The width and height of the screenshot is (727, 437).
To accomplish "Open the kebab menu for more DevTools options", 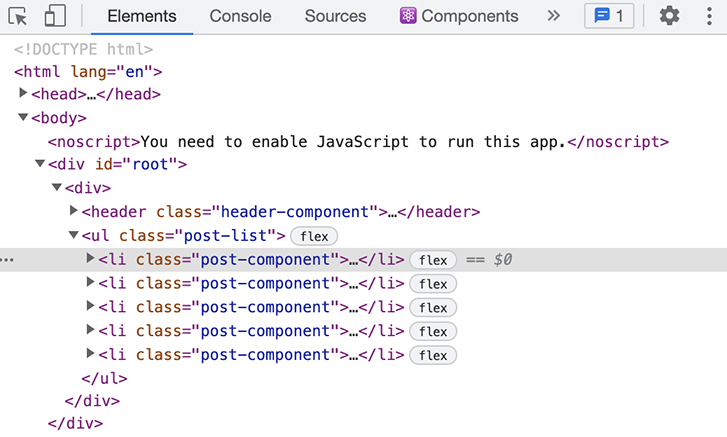I will (x=707, y=16).
